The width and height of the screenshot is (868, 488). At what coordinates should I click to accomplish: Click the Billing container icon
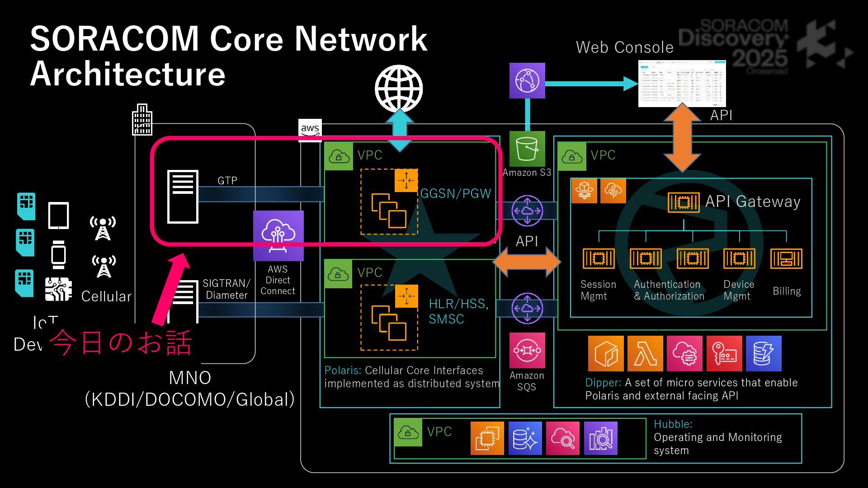point(786,258)
